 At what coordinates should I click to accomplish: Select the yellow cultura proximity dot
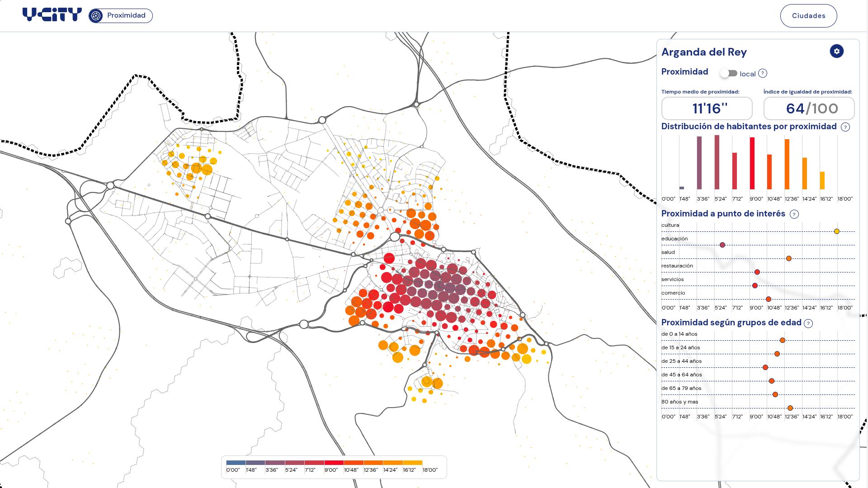[x=837, y=231]
